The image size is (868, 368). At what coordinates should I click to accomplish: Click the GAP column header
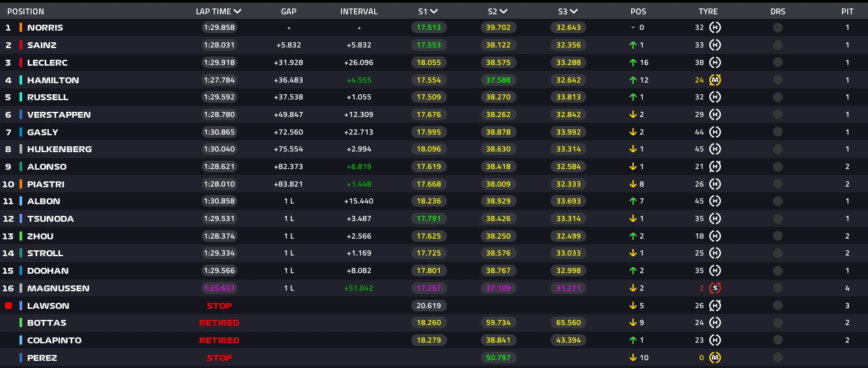click(x=288, y=12)
